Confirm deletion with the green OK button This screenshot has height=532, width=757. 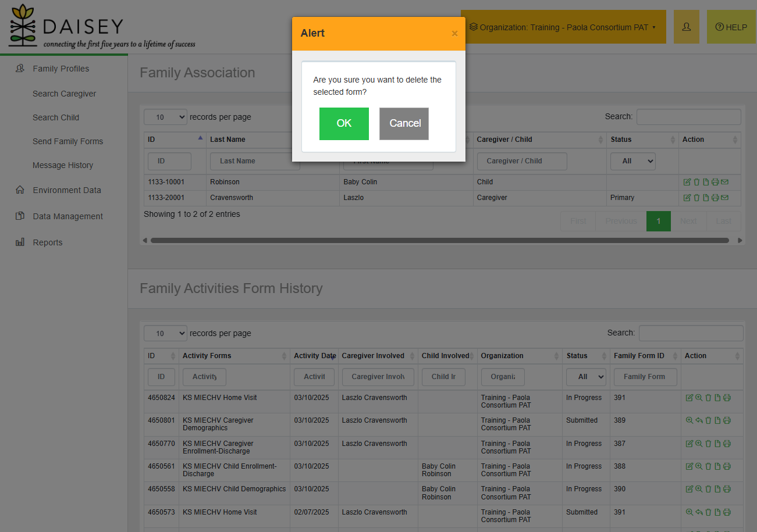click(x=344, y=123)
